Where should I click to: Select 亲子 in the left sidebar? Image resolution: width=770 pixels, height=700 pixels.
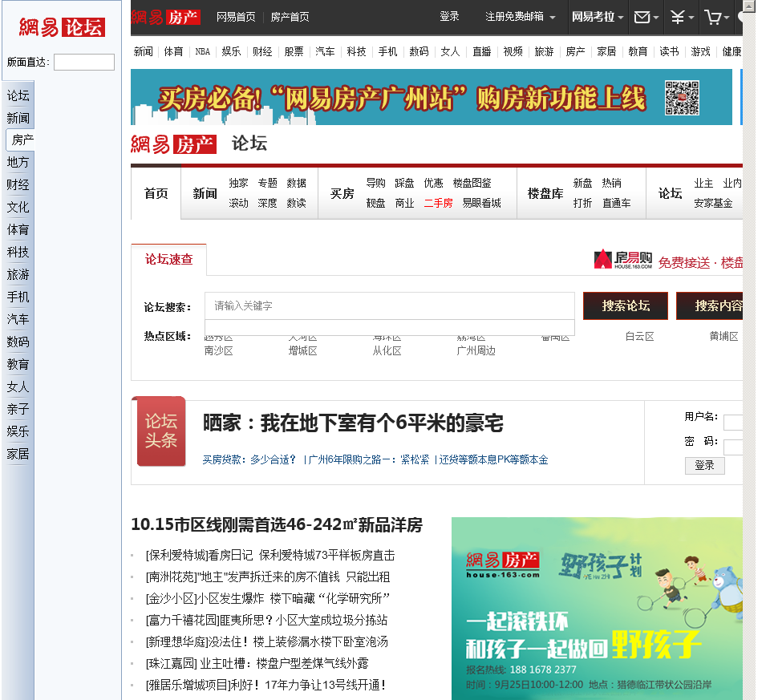coord(18,410)
